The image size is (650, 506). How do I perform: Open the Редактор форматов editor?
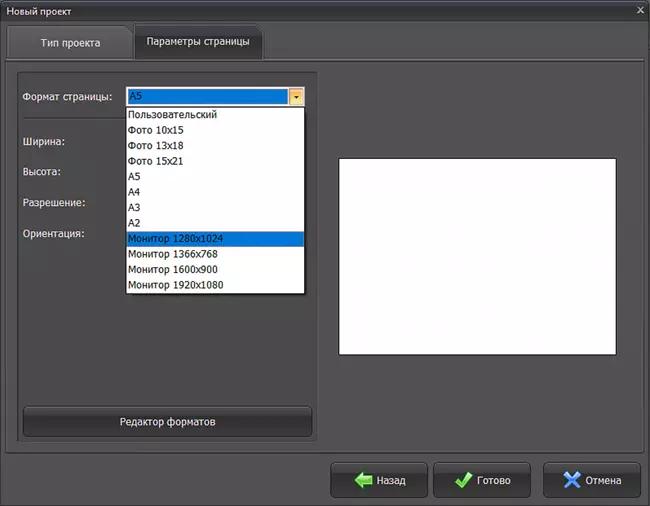[167, 421]
